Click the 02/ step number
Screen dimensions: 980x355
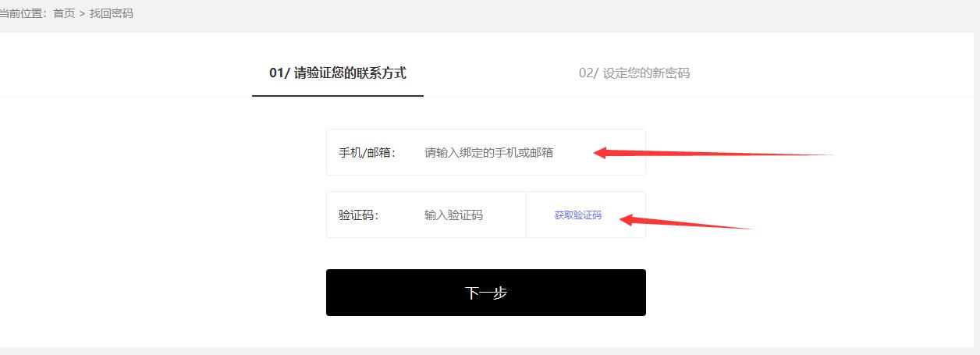point(589,73)
